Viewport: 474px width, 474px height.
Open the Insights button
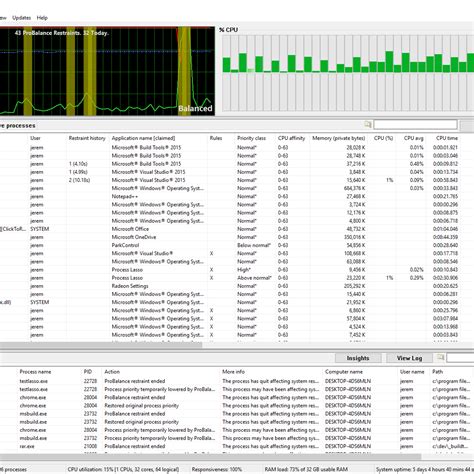coord(358,358)
